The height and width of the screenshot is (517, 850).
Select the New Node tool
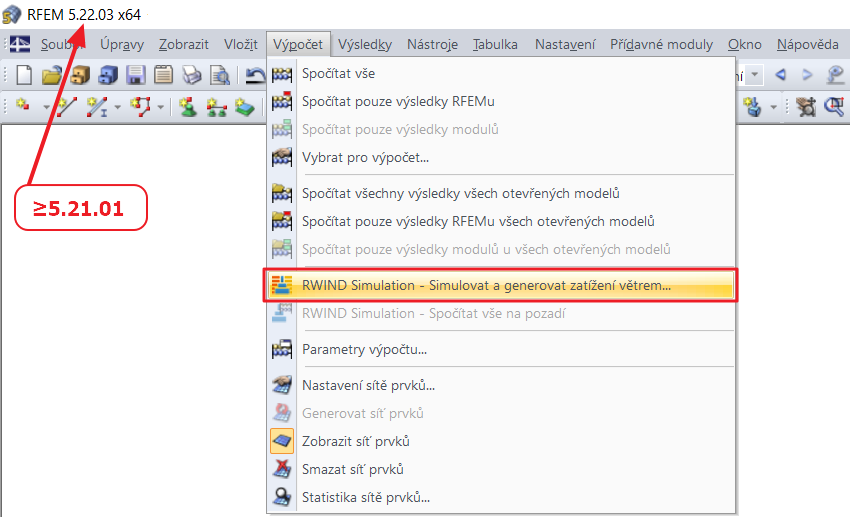tap(23, 106)
